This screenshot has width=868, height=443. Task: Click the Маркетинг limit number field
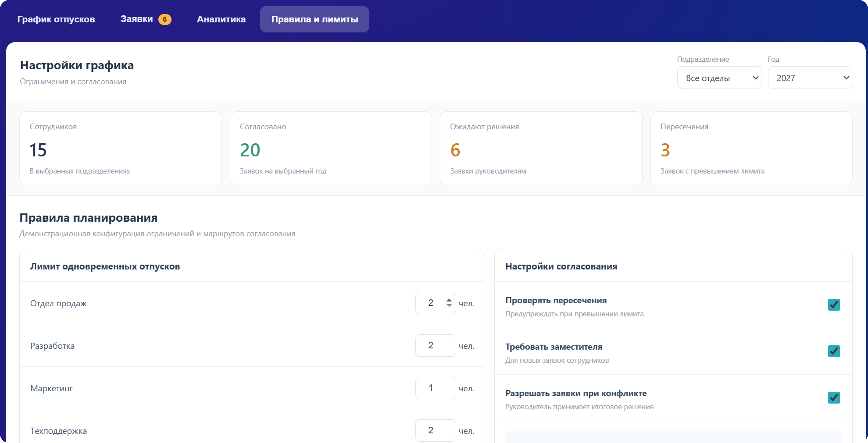(x=435, y=388)
